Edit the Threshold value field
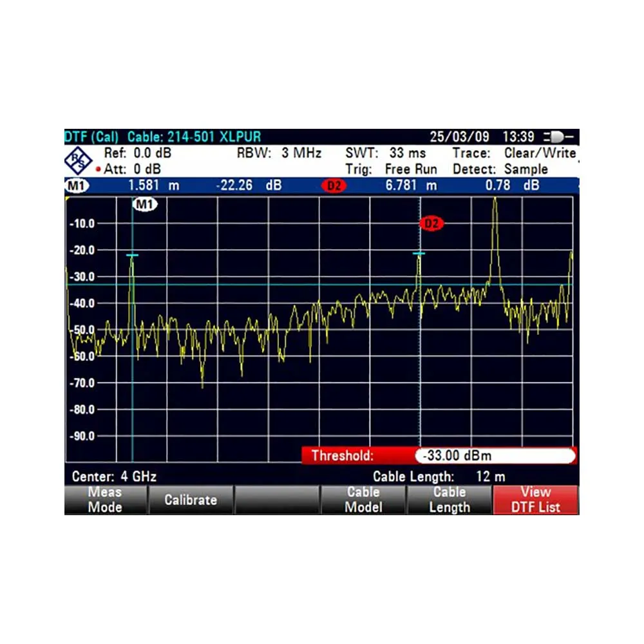 (x=495, y=455)
